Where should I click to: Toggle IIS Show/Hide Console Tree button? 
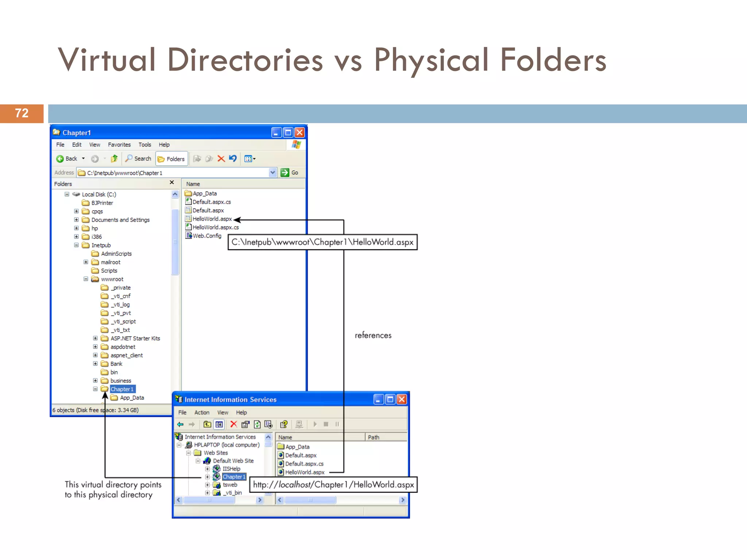[x=219, y=424]
